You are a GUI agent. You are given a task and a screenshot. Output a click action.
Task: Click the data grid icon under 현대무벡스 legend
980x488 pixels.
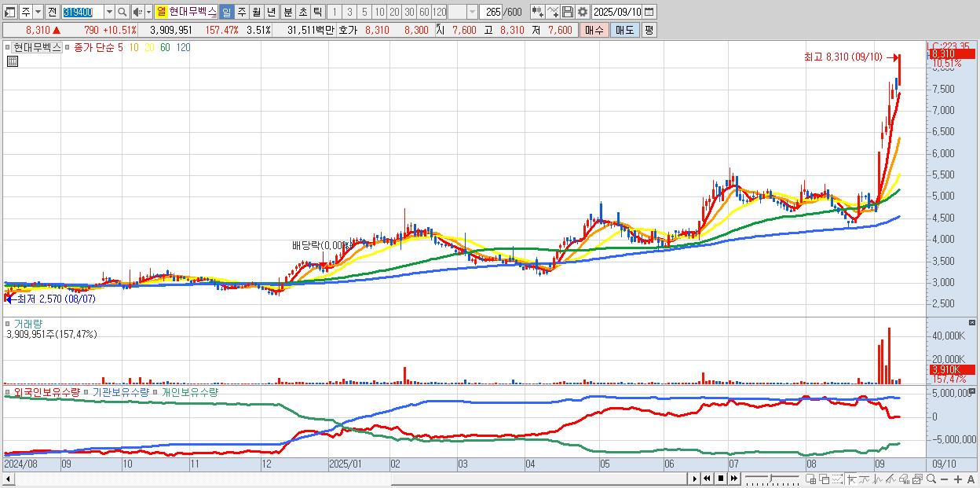(12, 61)
